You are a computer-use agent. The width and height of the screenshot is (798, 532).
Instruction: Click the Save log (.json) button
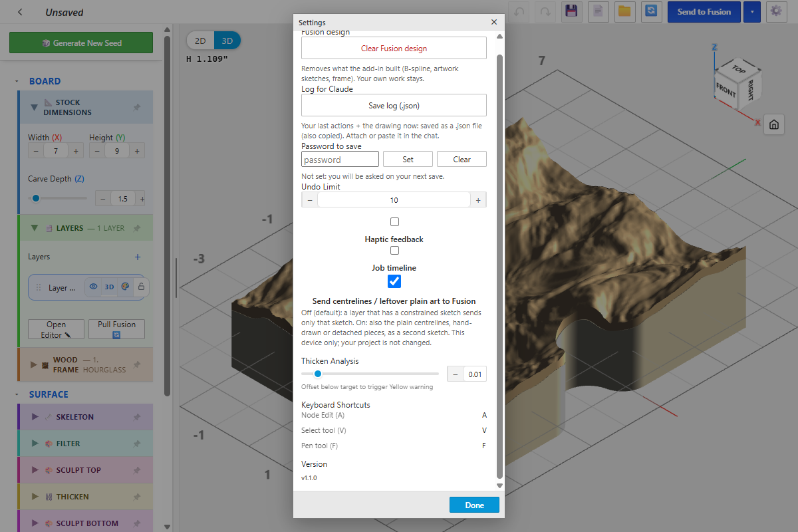click(394, 106)
